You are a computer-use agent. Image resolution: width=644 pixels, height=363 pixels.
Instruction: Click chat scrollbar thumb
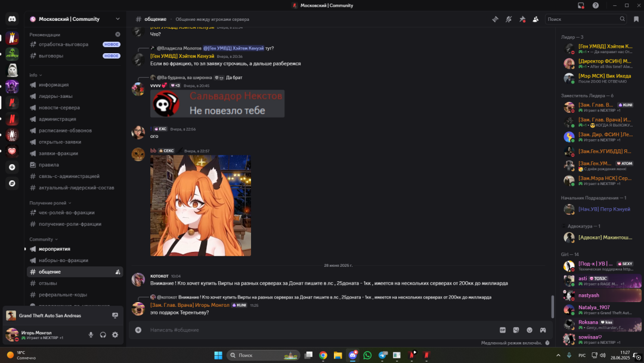[x=552, y=306]
